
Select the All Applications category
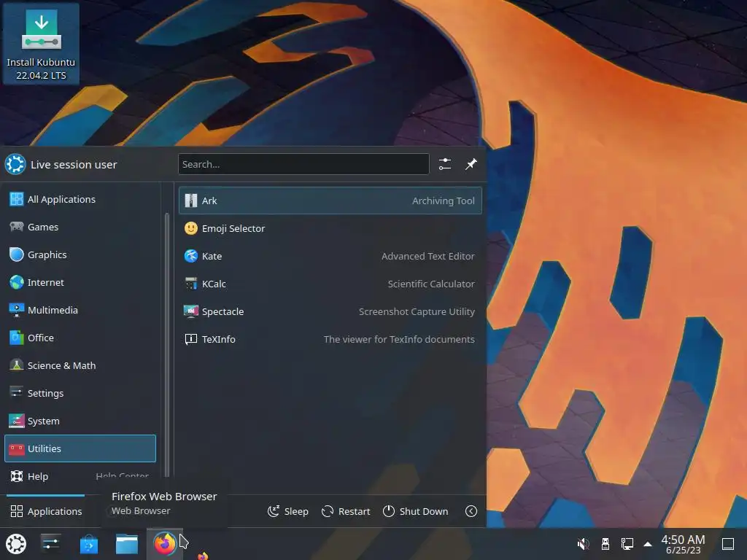[80, 199]
